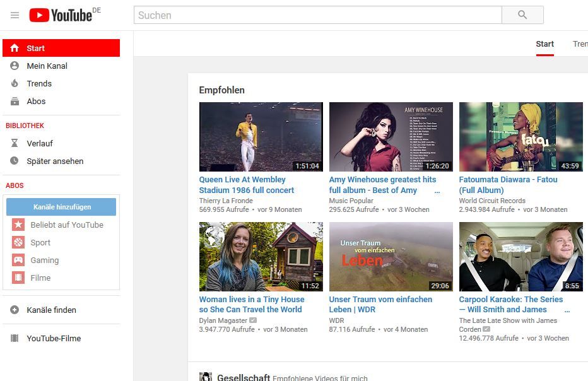Open the Filme channel link
Image resolution: width=588 pixels, height=381 pixels.
(40, 278)
